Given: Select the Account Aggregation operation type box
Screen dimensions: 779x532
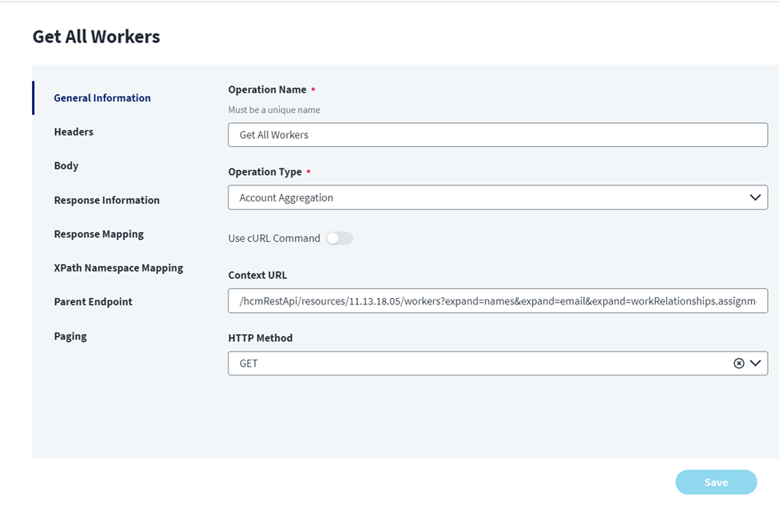Looking at the screenshot, I should coord(479,197).
